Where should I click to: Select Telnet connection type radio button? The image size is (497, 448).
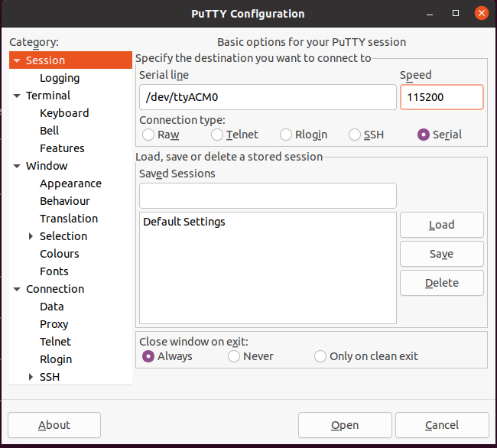(217, 135)
